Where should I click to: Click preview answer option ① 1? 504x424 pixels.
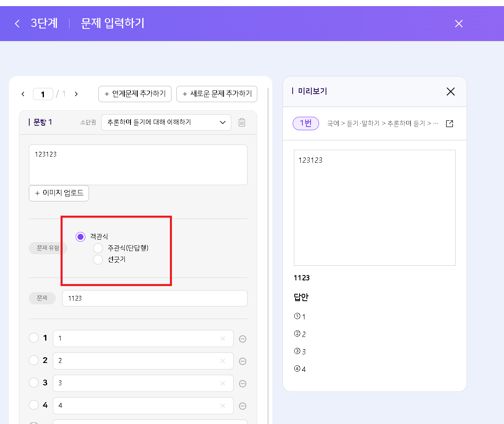coord(300,317)
